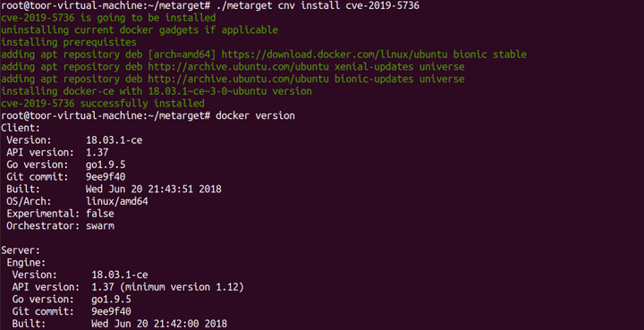The width and height of the screenshot is (644, 330).
Task: Click the 'installing docker-ce with' output line
Action: tap(156, 91)
